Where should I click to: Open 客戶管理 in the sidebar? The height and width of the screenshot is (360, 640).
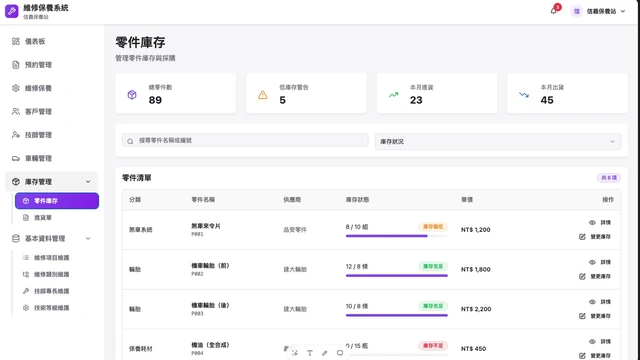(52, 111)
